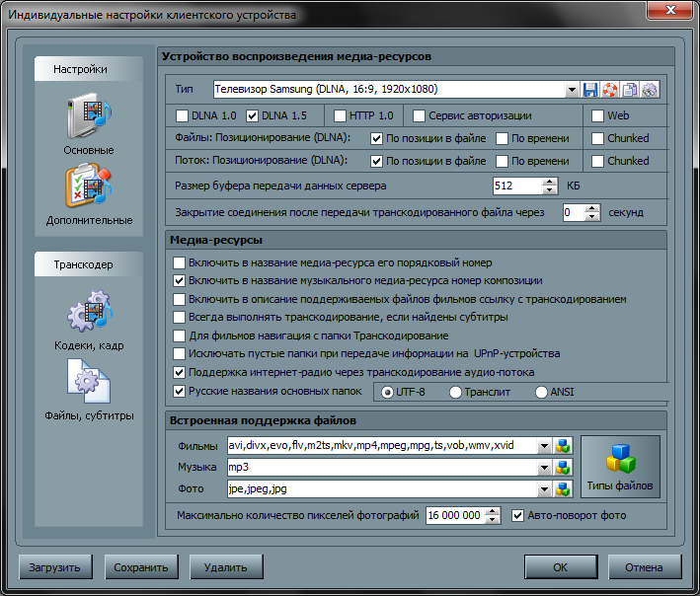Enable the DLNA 1.0 checkbox
The image size is (700, 596).
coord(182,115)
